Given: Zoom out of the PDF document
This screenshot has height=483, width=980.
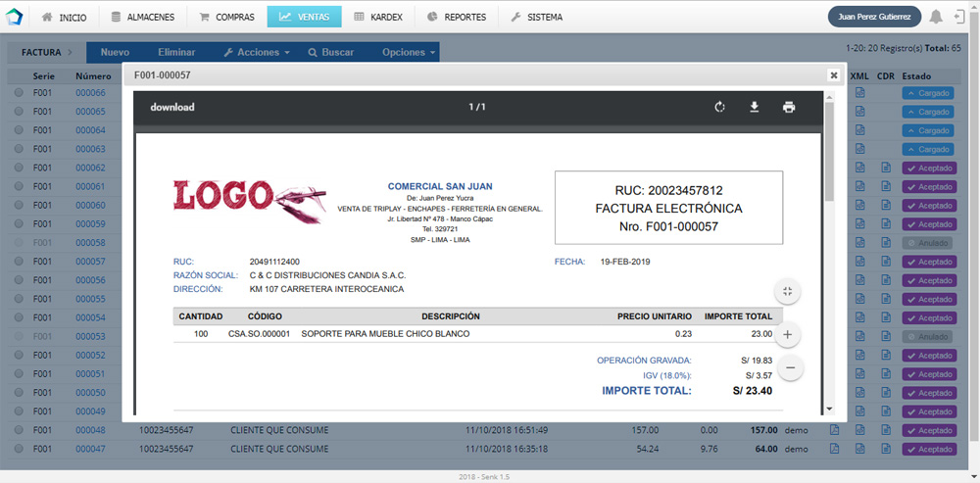Looking at the screenshot, I should point(788,367).
